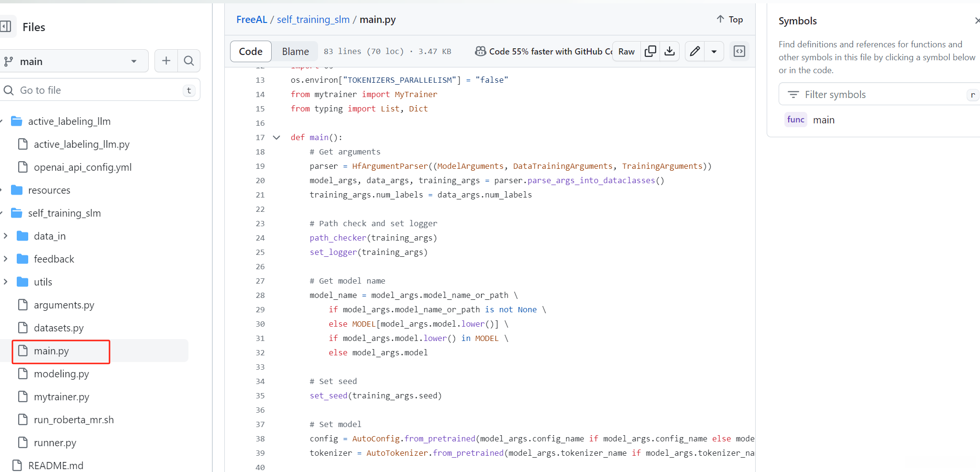The width and height of the screenshot is (980, 472).
Task: Select main.py in file tree
Action: click(51, 351)
